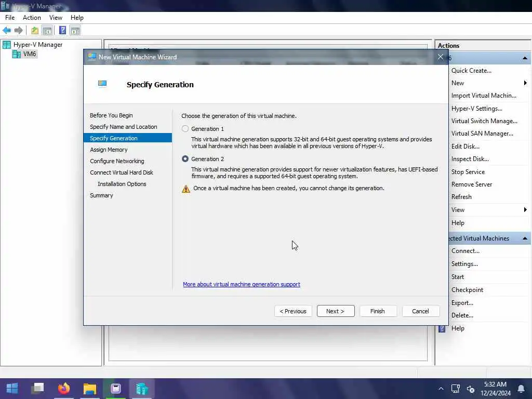Open the blue Help toolbar icon
The image size is (532, 399).
pos(62,31)
